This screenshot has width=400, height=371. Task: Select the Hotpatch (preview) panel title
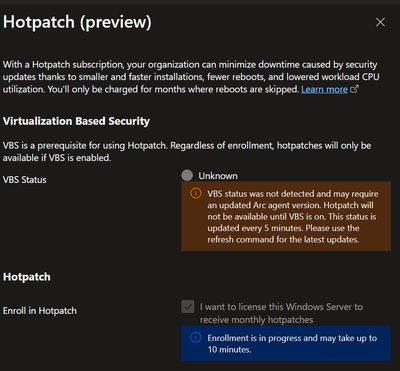click(77, 22)
